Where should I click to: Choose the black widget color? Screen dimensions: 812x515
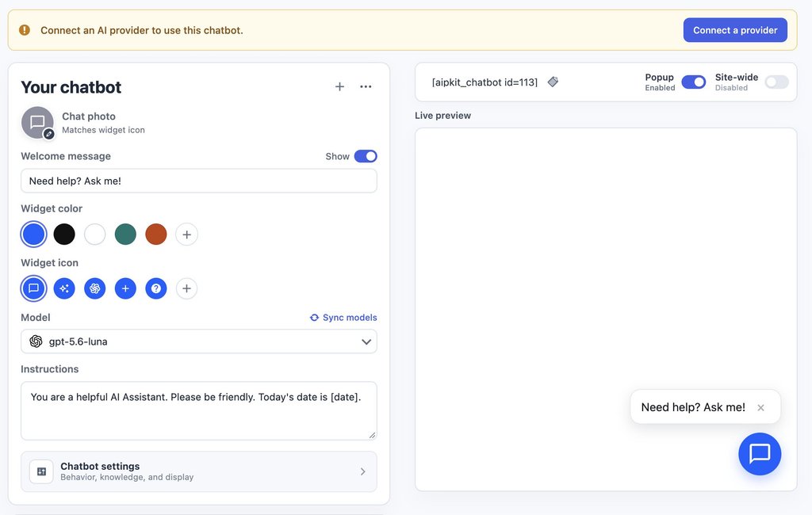pos(64,234)
